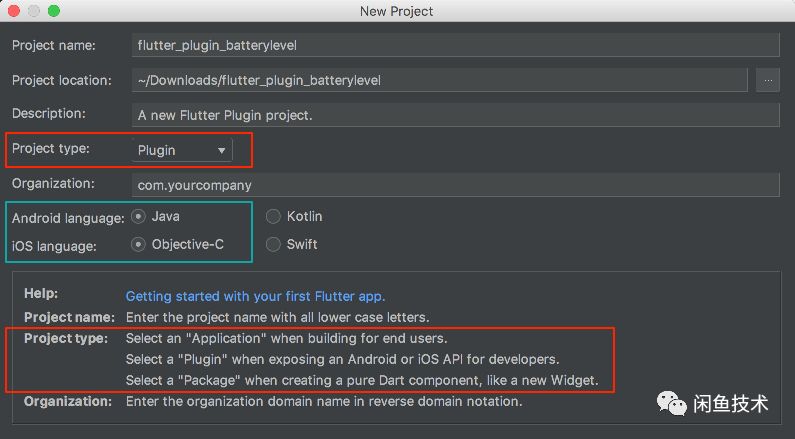
Task: Close the New Project window
Action: point(14,11)
